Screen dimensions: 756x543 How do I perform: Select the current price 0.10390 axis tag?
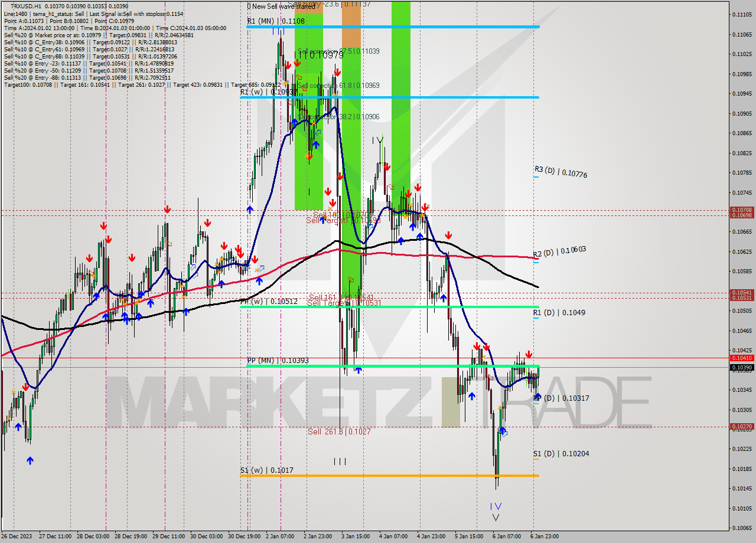coord(742,367)
